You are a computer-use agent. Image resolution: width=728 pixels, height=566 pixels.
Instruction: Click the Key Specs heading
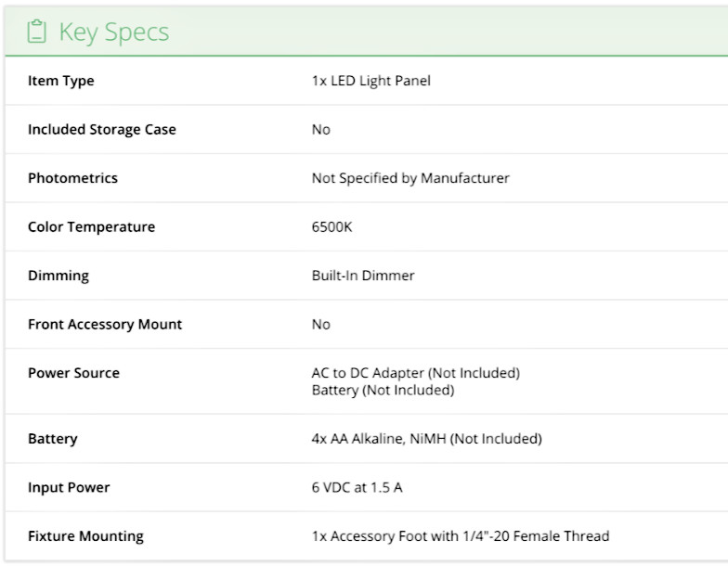pyautogui.click(x=113, y=32)
